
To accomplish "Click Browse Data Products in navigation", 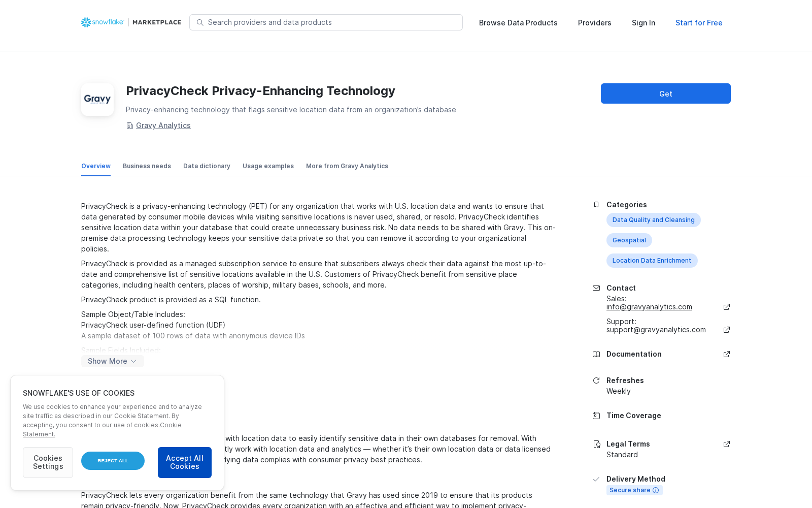I will click(518, 23).
